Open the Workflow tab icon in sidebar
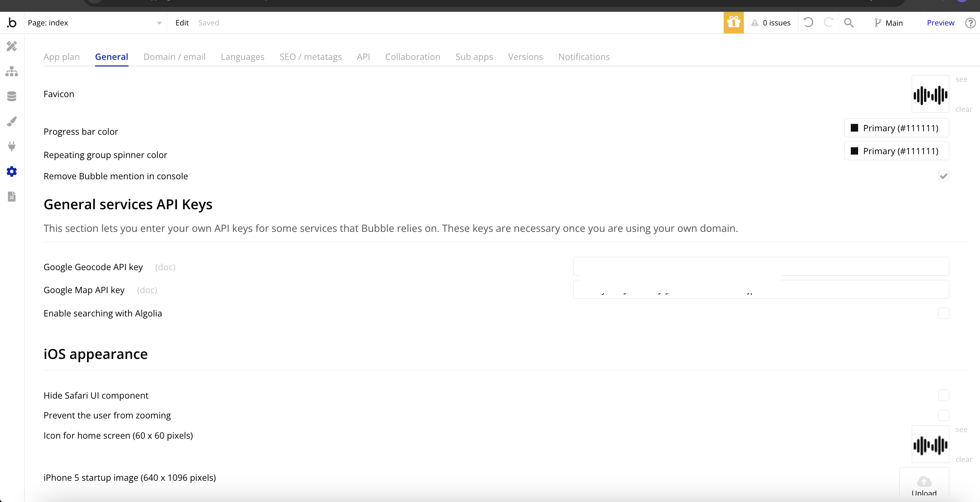This screenshot has height=502, width=980. coord(12,71)
